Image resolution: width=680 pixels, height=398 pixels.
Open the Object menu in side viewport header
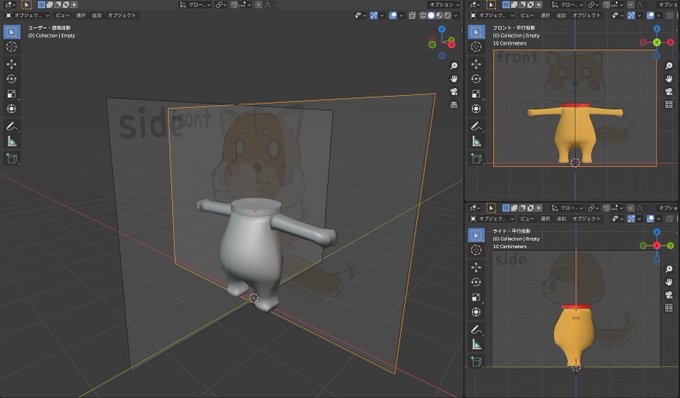[x=586, y=219]
